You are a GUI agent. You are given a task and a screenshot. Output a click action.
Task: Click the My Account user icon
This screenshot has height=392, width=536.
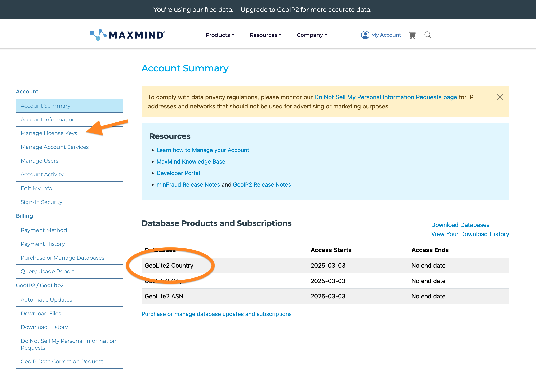[x=365, y=35]
